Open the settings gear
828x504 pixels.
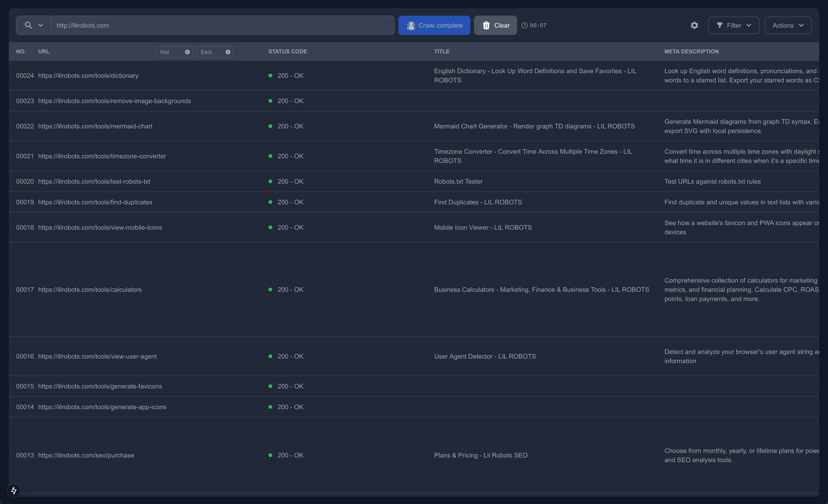694,25
